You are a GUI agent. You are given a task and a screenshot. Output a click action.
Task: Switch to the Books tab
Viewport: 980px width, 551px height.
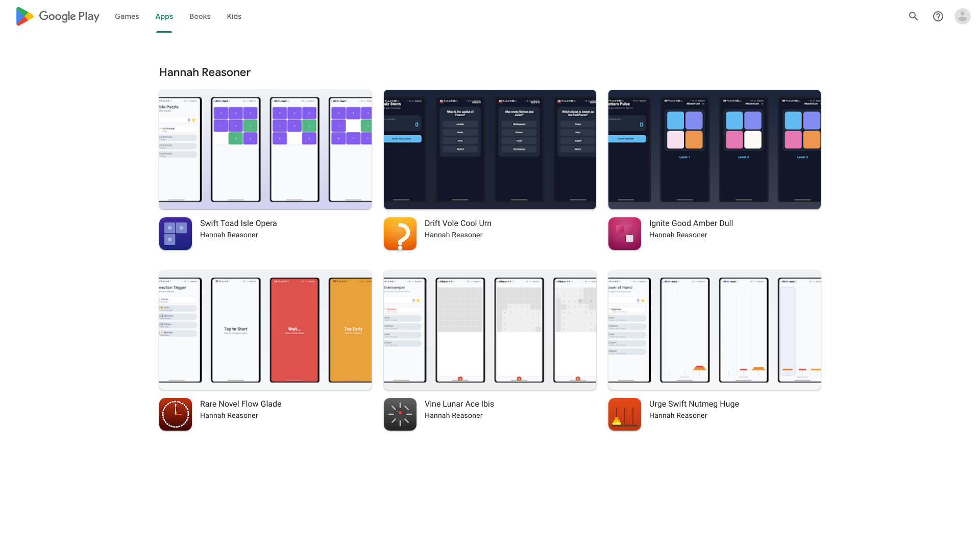point(200,16)
